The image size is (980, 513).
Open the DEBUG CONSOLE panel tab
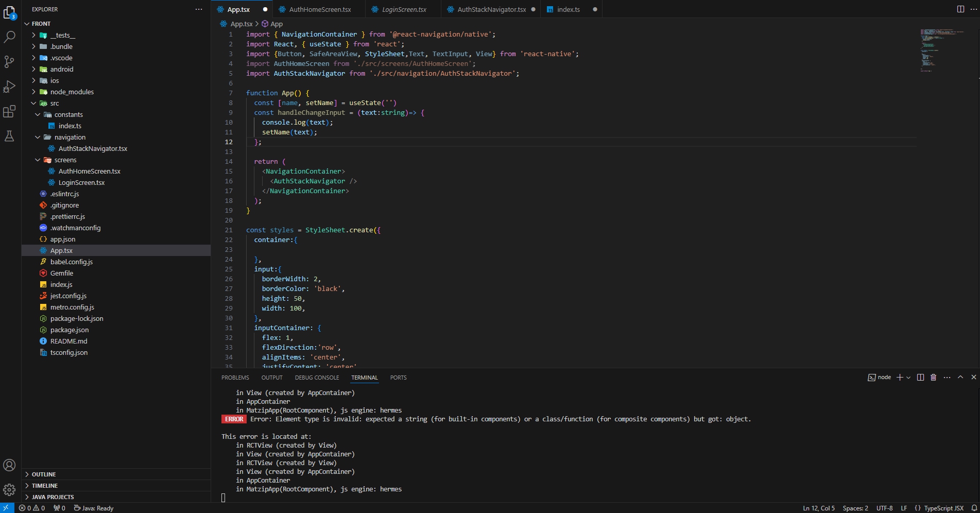point(317,378)
